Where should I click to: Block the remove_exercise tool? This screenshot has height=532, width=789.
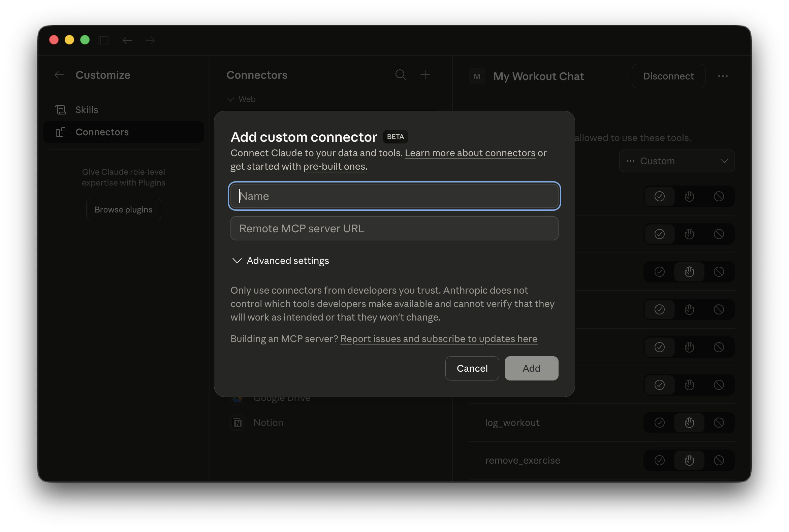719,460
